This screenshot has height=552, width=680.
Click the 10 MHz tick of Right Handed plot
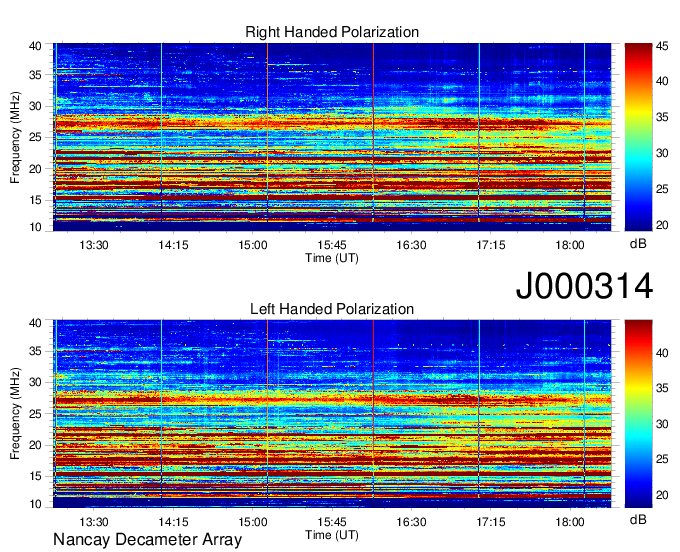(x=35, y=227)
